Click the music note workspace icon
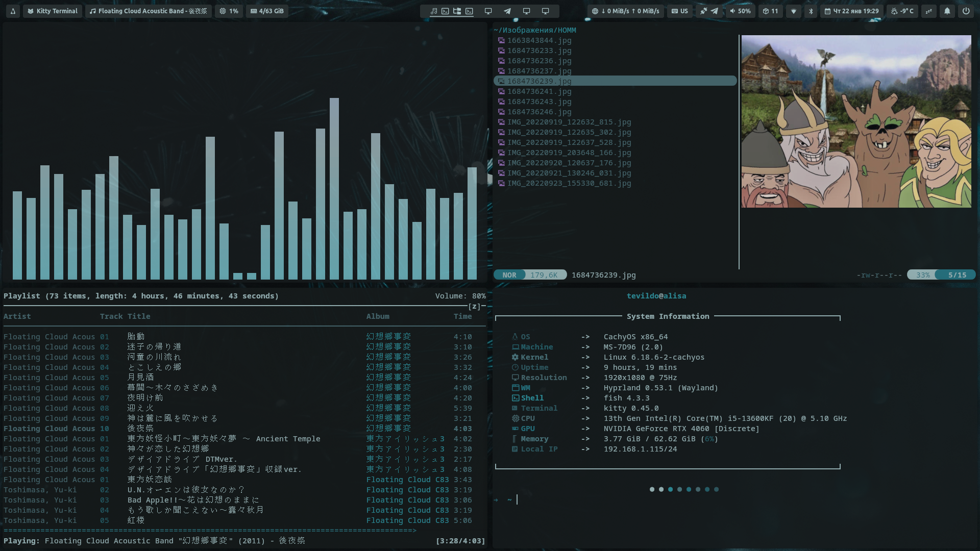This screenshot has width=980, height=551. [x=433, y=11]
